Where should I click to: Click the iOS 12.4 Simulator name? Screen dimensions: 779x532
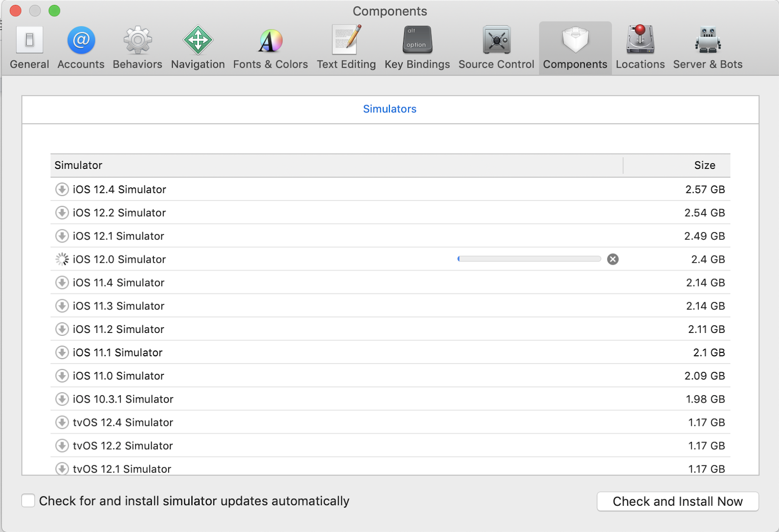pyautogui.click(x=119, y=189)
